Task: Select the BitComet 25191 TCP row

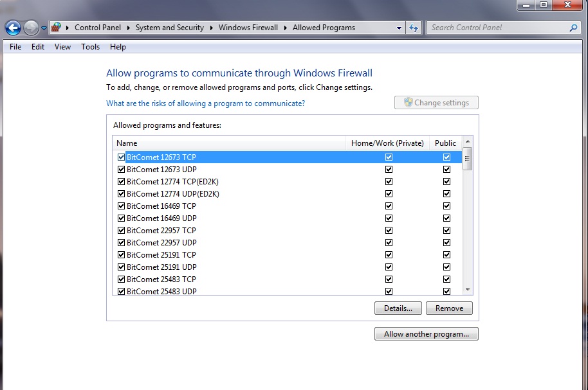Action: [288, 255]
